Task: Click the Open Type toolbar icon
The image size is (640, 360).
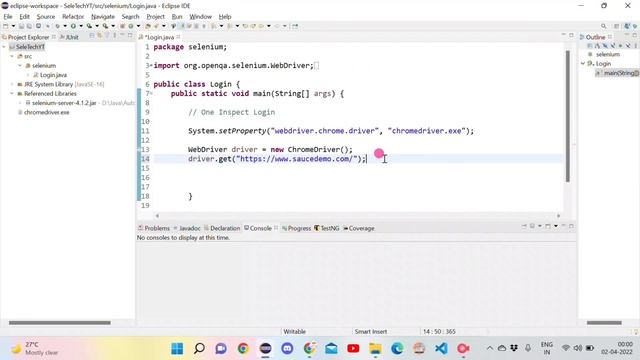Action: point(148,26)
